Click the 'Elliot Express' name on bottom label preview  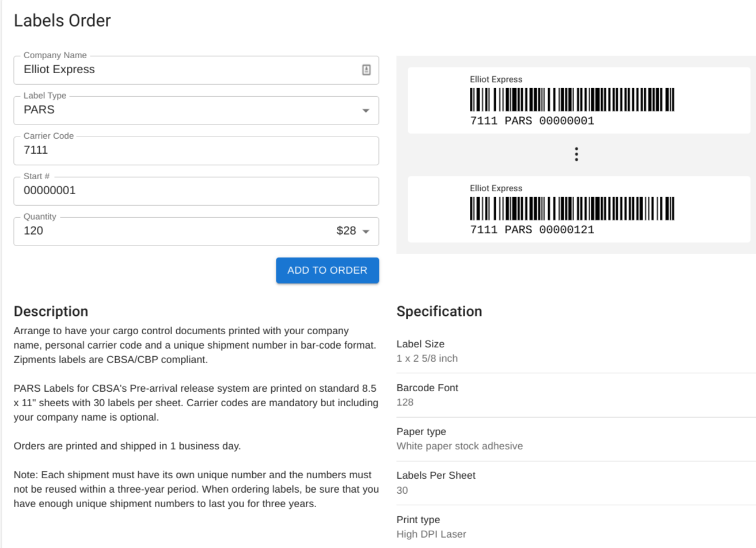click(x=496, y=188)
